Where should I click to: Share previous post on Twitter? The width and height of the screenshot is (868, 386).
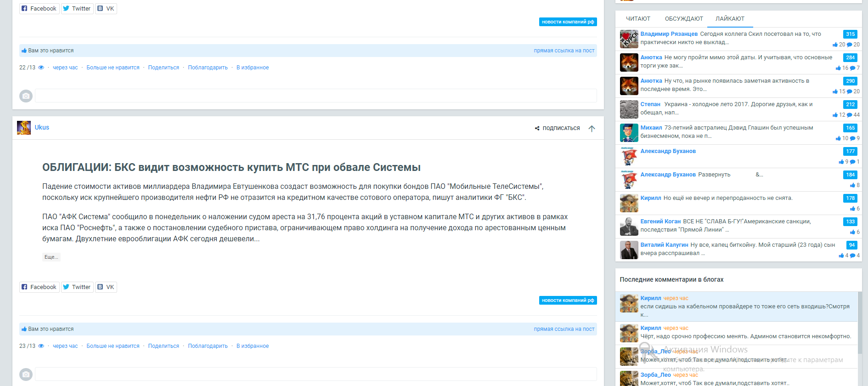click(x=77, y=9)
